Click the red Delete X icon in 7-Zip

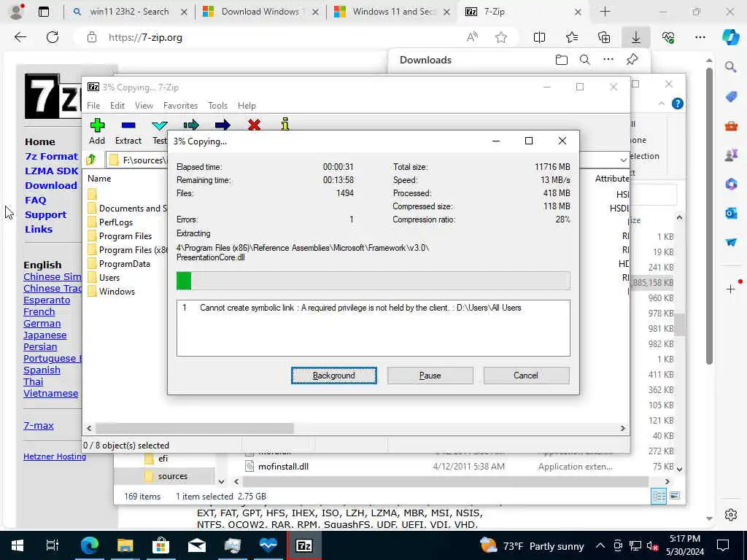click(255, 125)
